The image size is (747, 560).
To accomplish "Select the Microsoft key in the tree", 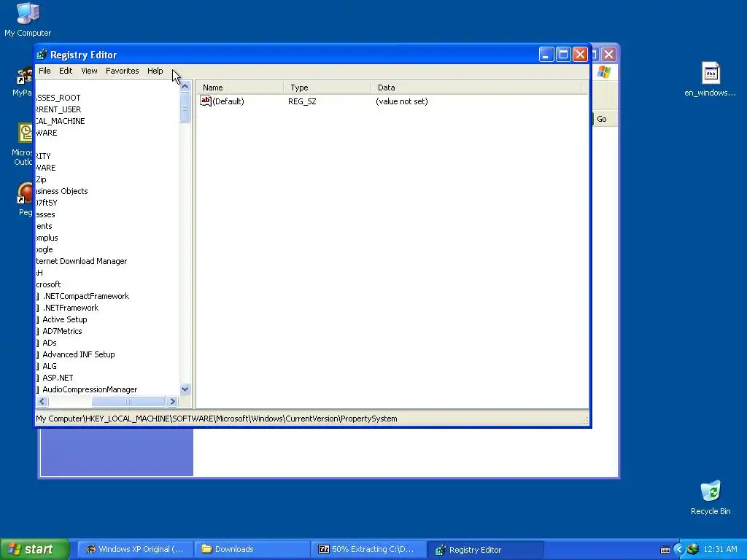I will (x=49, y=284).
